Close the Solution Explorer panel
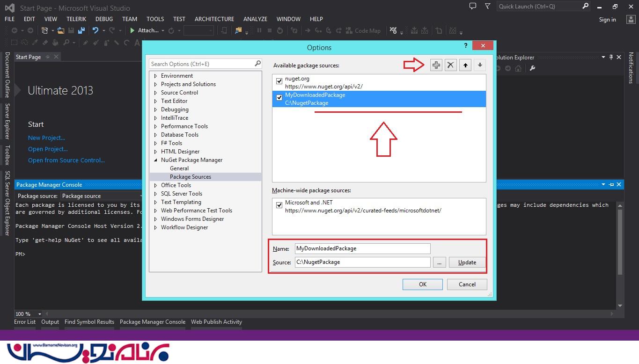 coord(619,57)
